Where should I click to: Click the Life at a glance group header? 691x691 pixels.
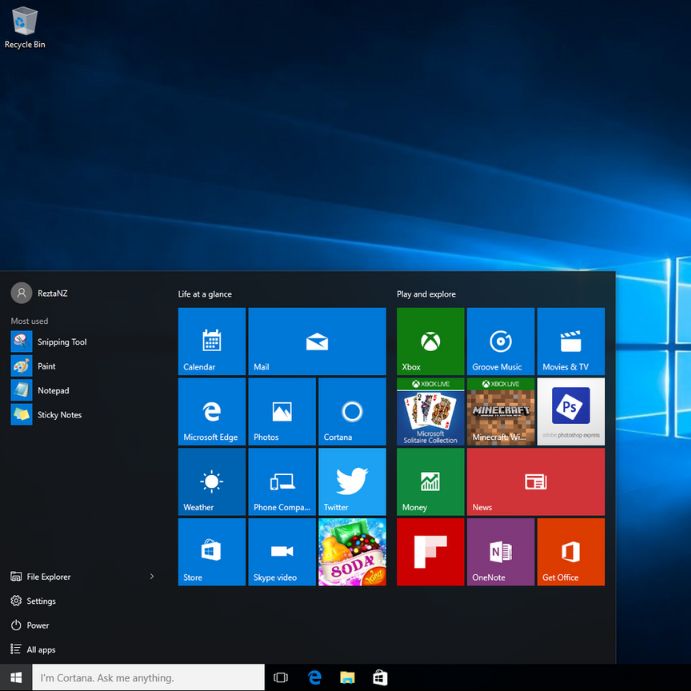point(205,294)
